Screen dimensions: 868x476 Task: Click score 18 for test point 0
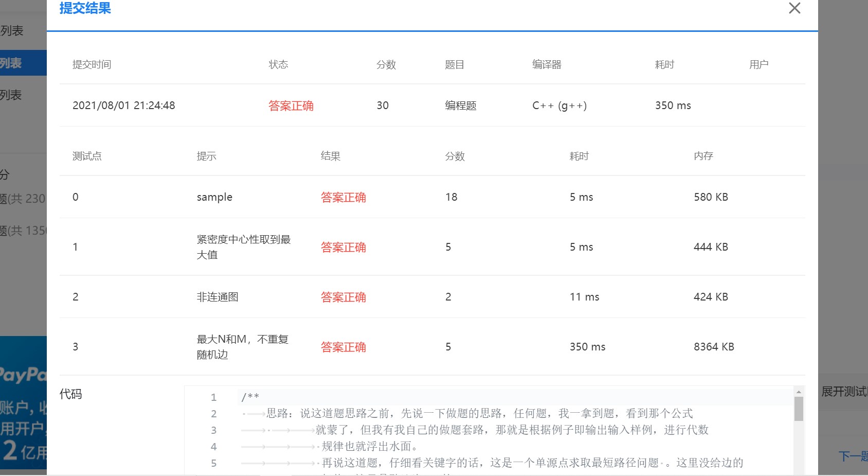tap(451, 197)
